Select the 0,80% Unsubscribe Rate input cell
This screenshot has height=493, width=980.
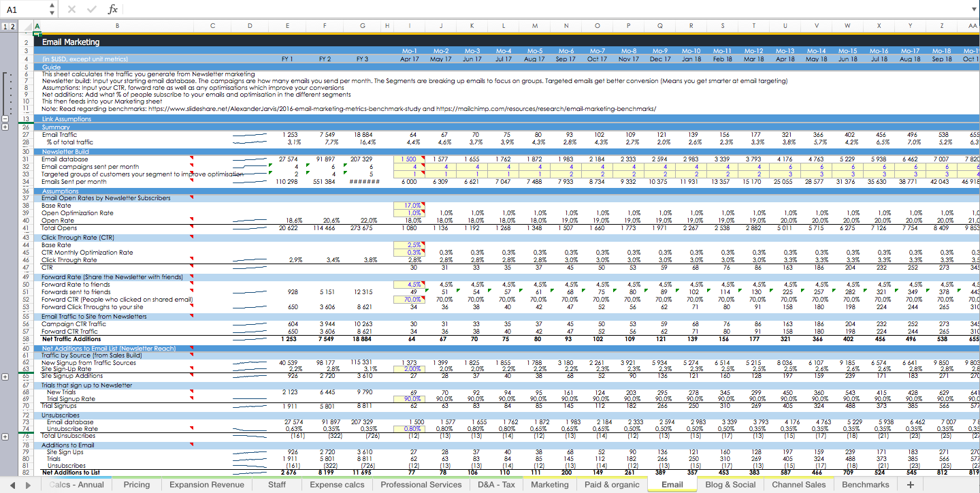(x=410, y=429)
